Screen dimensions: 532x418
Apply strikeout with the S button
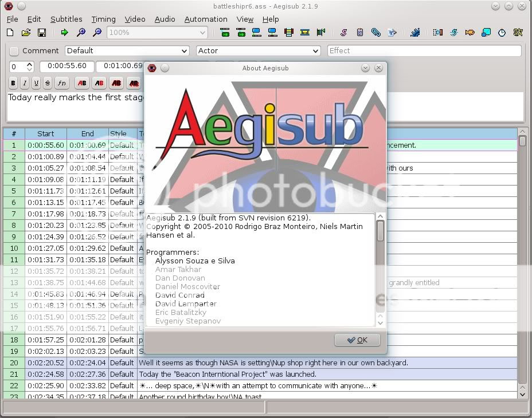click(48, 83)
